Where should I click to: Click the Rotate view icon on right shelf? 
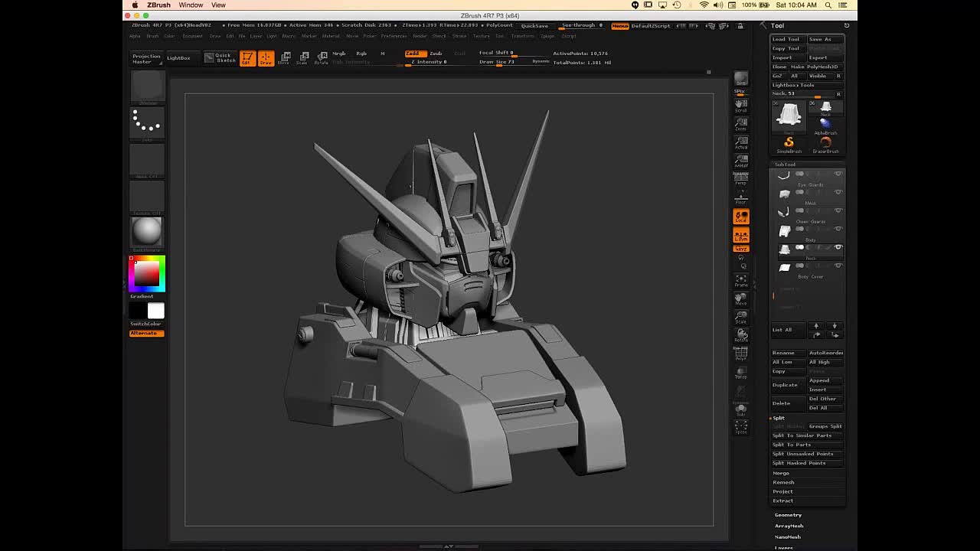click(x=740, y=336)
